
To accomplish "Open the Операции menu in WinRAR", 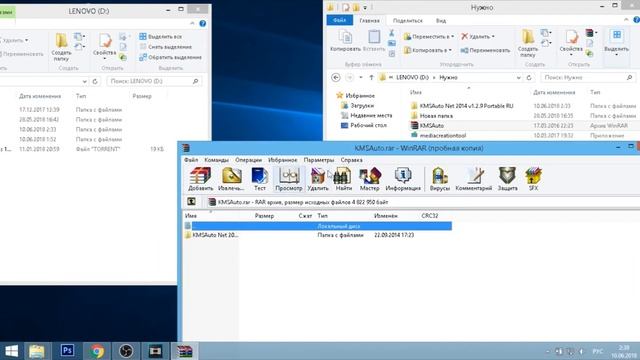I will 248,160.
